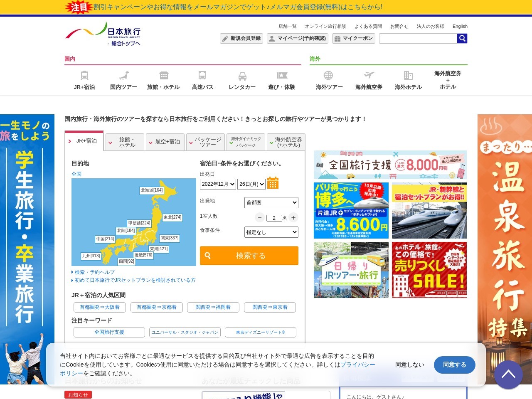
Task: Open 日帰りJRツアー・旅行 banner
Action: pyautogui.click(x=351, y=270)
